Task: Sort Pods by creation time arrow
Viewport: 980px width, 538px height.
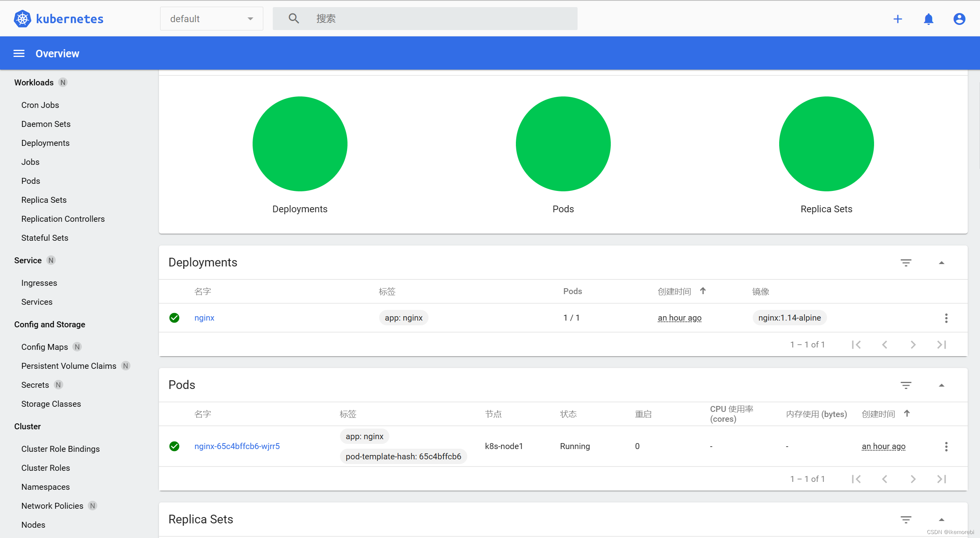Action: pyautogui.click(x=906, y=413)
